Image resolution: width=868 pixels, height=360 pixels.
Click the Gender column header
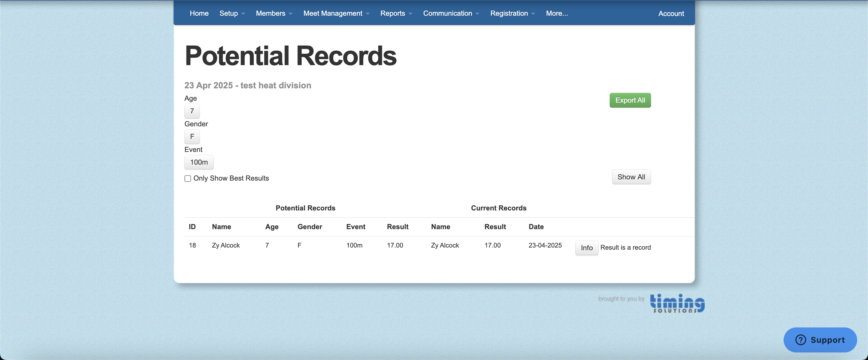tap(310, 227)
